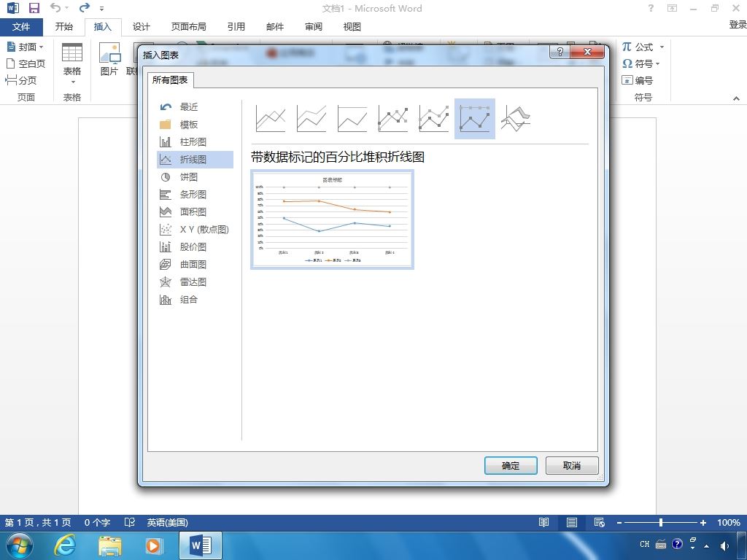Viewport: 747px width, 560px height.
Task: Pick the 100% stacked line subtype icon
Action: pos(352,119)
